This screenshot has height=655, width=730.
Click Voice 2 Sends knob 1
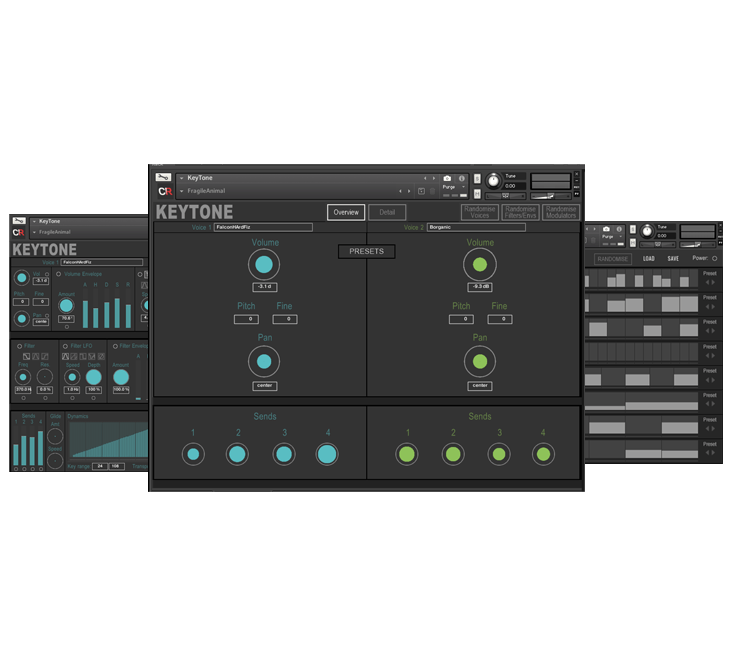coord(408,454)
